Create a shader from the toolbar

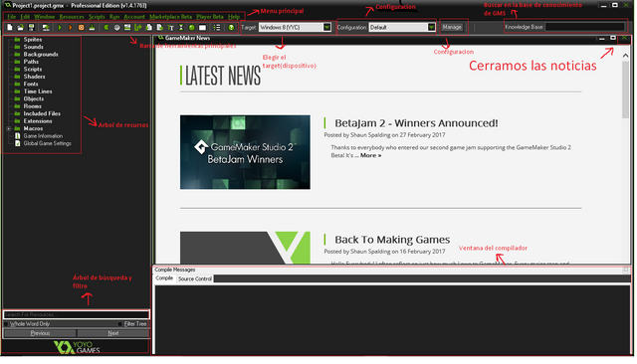click(159, 28)
